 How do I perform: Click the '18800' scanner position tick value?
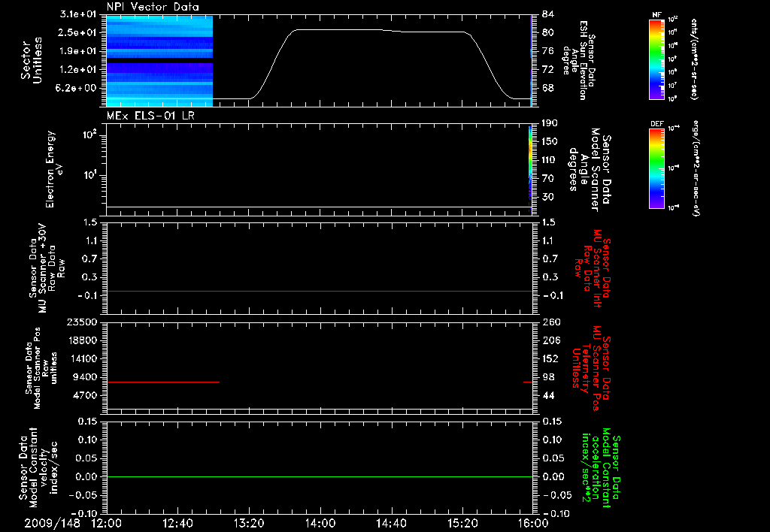pyautogui.click(x=81, y=340)
